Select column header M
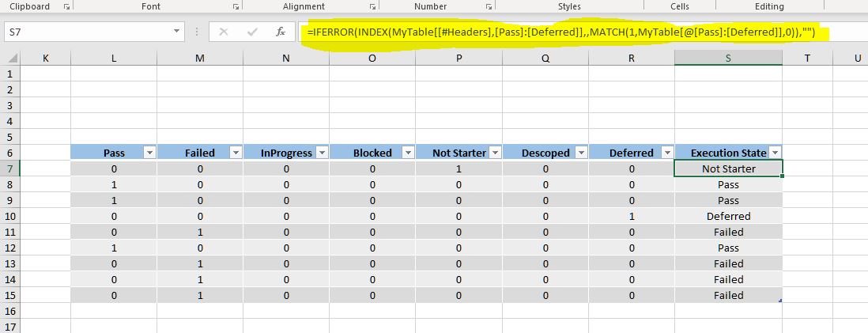Image resolution: width=868 pixels, height=333 pixels. [200, 59]
